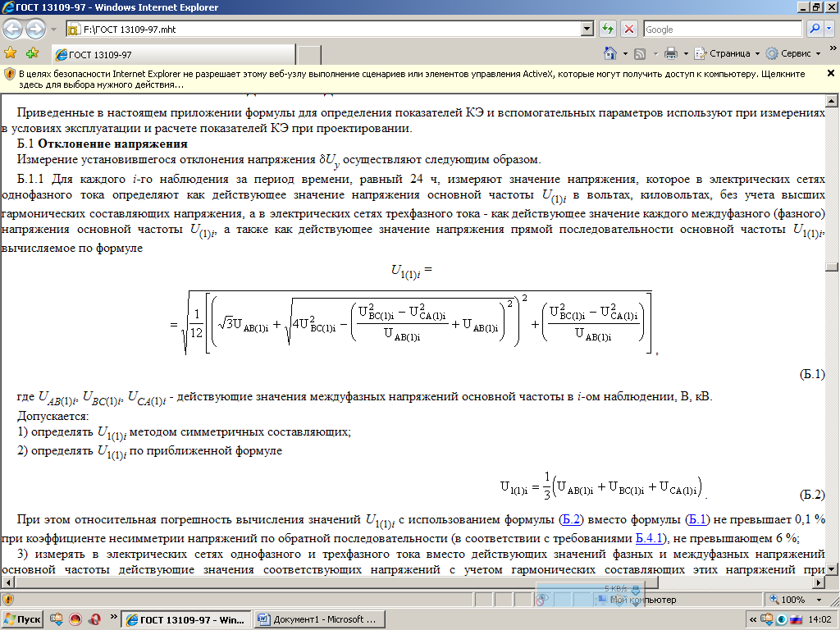Open the Страница menu
This screenshot has height=630, width=840.
727,53
